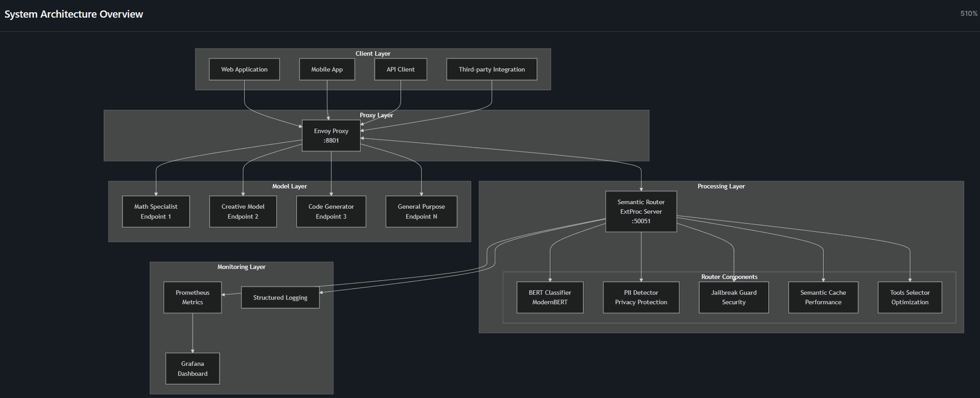
Task: Click the 510% zoom level indicator
Action: pyautogui.click(x=968, y=14)
